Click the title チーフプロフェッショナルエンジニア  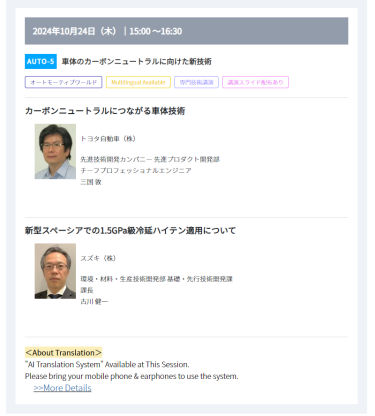point(136,171)
